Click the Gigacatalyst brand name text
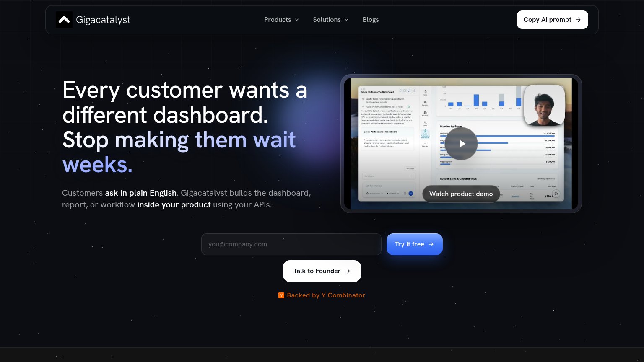Image resolution: width=644 pixels, height=362 pixels. pyautogui.click(x=103, y=20)
